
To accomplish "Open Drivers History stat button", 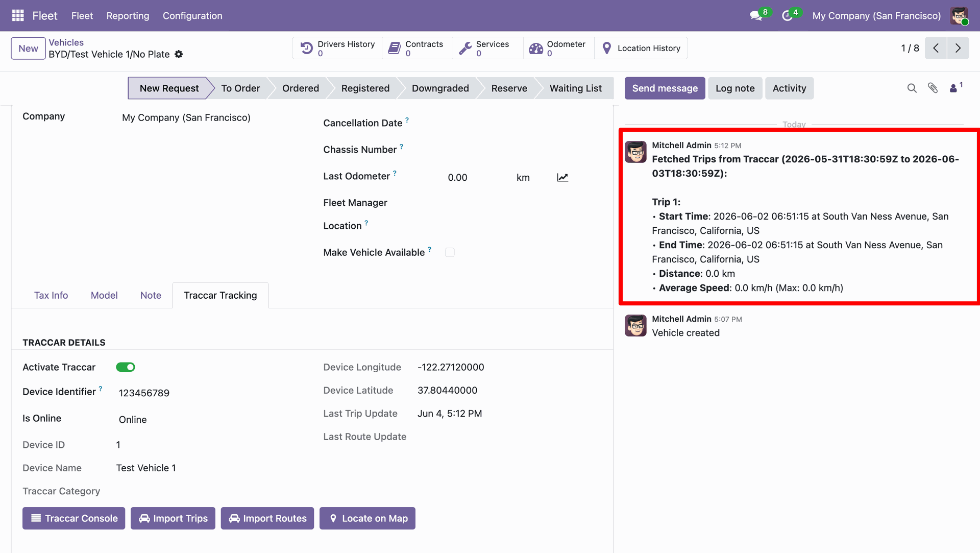I will pyautogui.click(x=337, y=48).
